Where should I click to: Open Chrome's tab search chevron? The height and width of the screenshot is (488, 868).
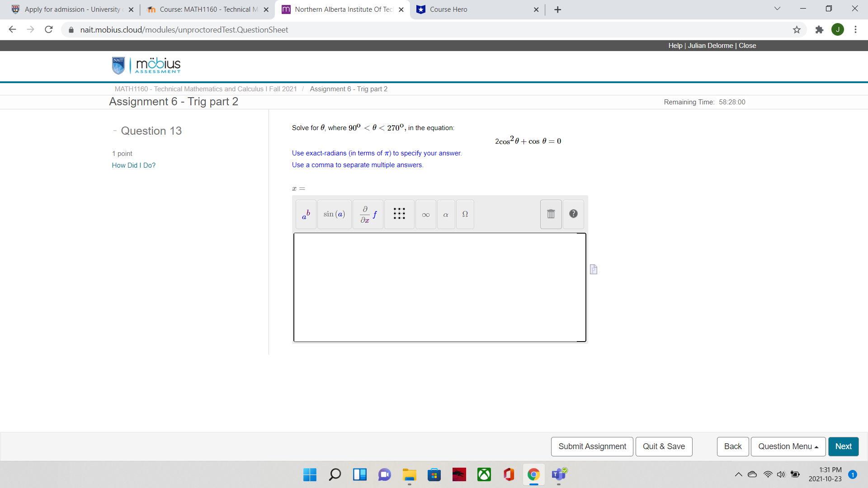point(777,8)
